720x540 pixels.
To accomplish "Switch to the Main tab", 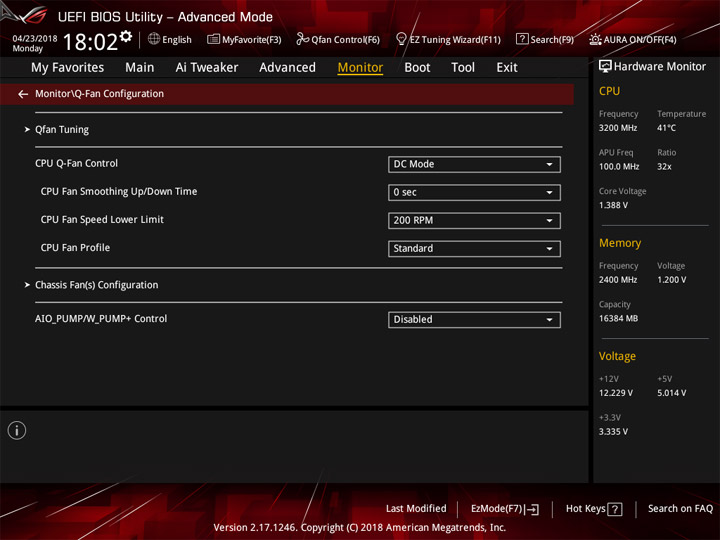I will [140, 68].
